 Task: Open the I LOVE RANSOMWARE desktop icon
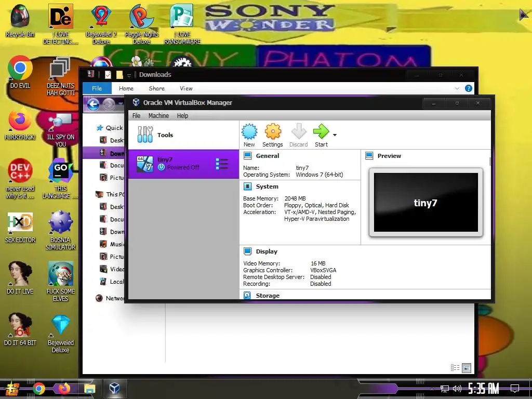[182, 24]
